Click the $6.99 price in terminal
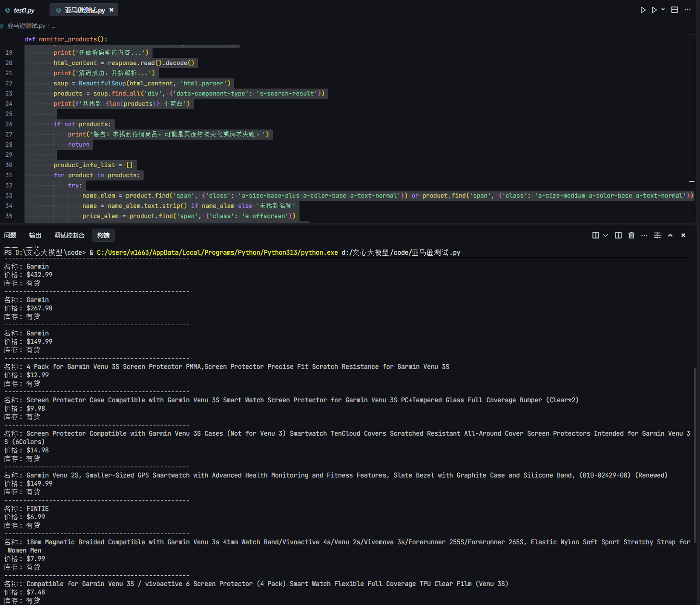The height and width of the screenshot is (605, 700). 36,517
